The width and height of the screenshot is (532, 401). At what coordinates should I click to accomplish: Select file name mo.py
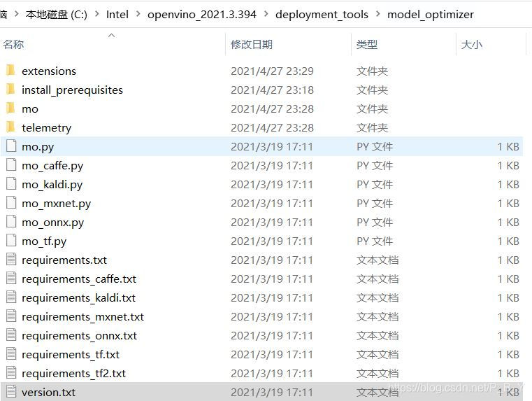click(38, 147)
